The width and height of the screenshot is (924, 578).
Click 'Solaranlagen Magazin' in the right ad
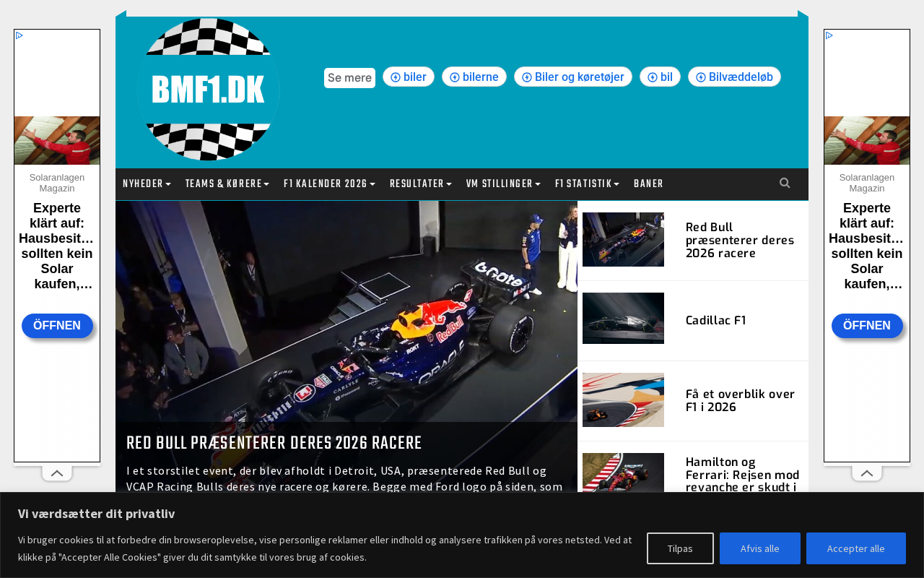[x=867, y=183]
